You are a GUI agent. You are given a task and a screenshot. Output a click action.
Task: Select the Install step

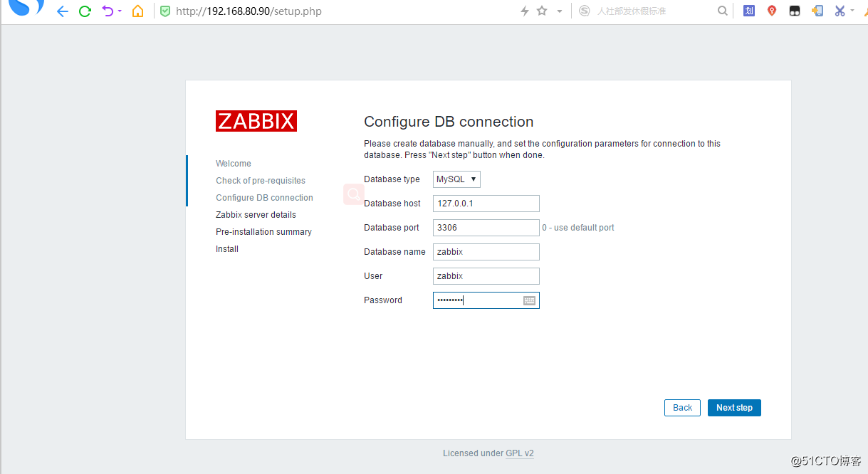[227, 249]
